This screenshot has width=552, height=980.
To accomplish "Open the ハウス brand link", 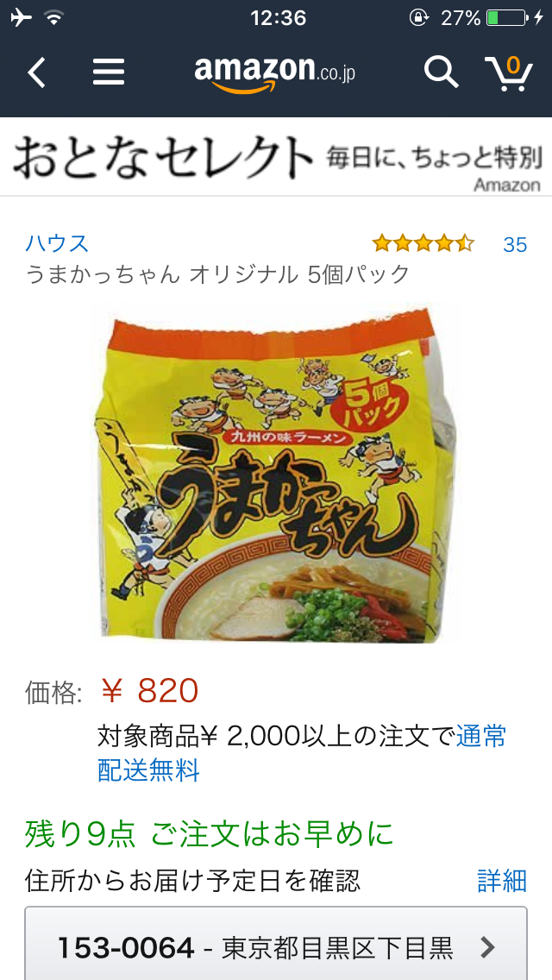I will coord(57,243).
